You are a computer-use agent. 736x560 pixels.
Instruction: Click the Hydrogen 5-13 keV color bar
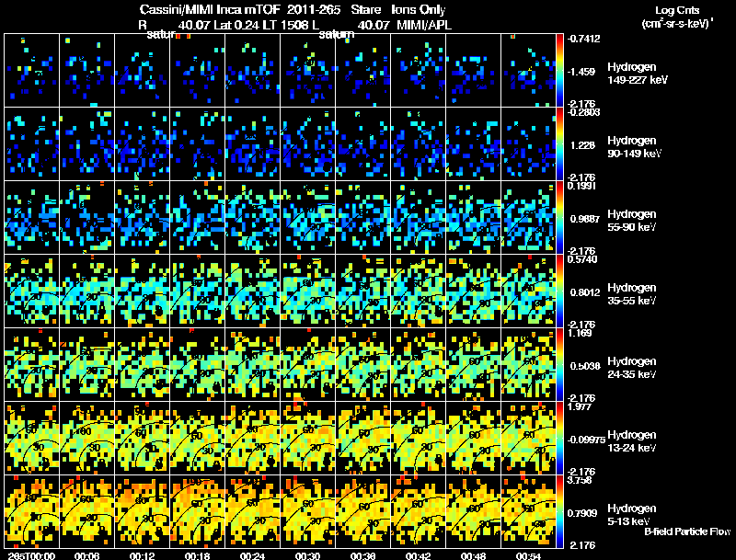559,511
